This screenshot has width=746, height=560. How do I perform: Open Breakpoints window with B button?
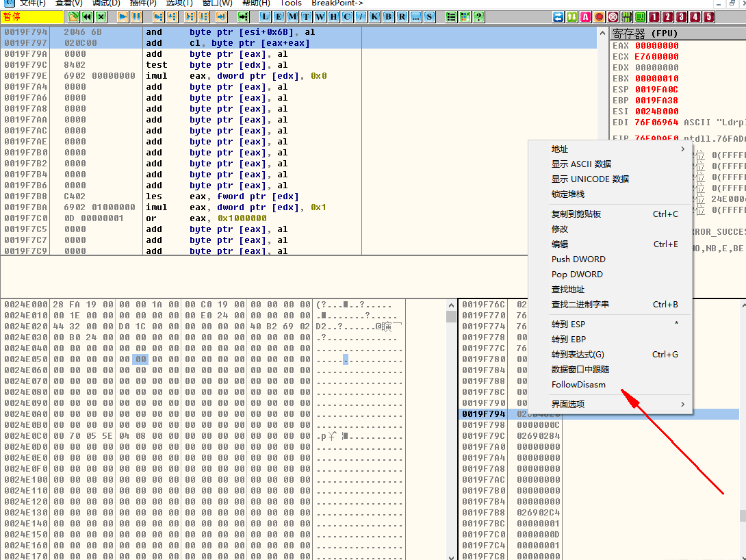(x=389, y=17)
